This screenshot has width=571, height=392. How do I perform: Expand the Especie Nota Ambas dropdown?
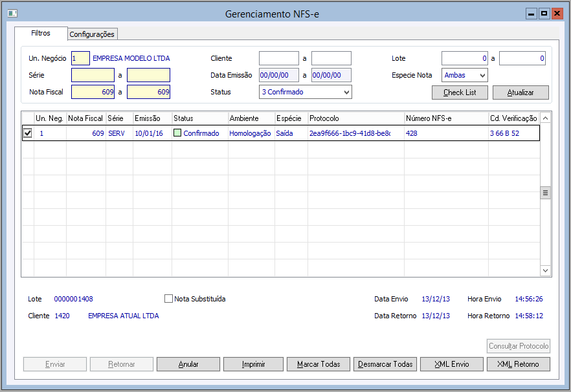click(482, 75)
